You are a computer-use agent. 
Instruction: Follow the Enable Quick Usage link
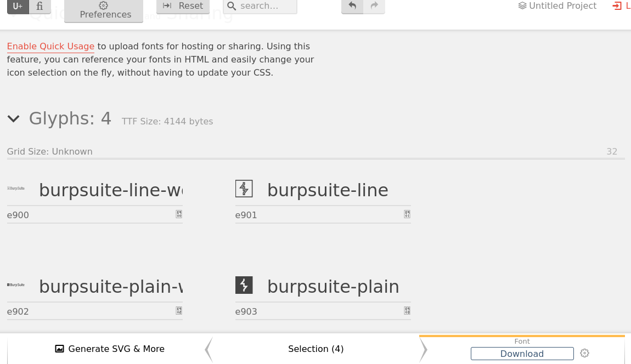point(50,46)
